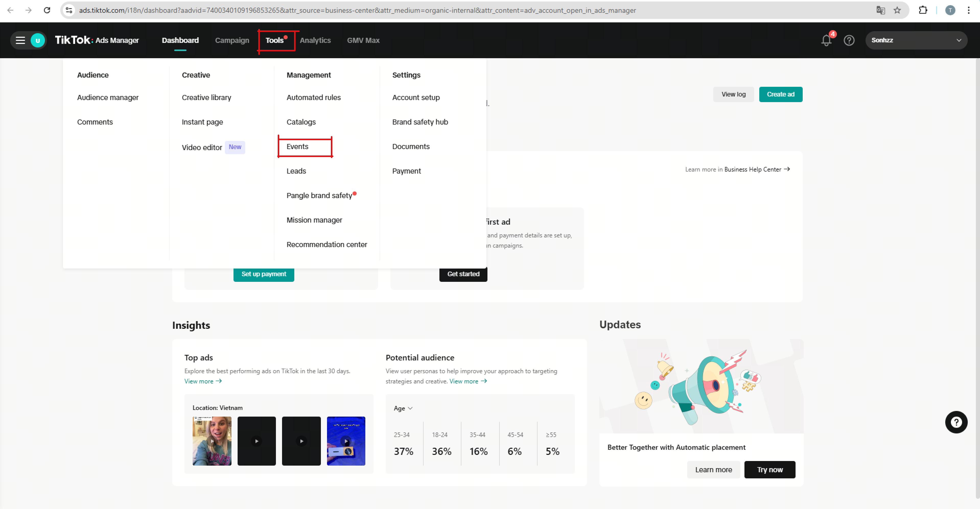Open Audience manager from Tools menu

(x=108, y=98)
